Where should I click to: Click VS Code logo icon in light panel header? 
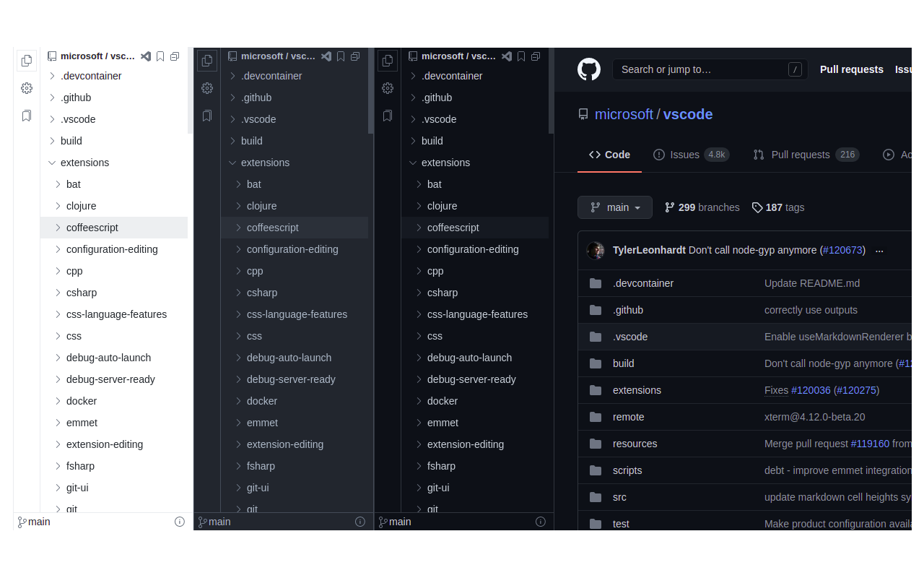point(146,56)
